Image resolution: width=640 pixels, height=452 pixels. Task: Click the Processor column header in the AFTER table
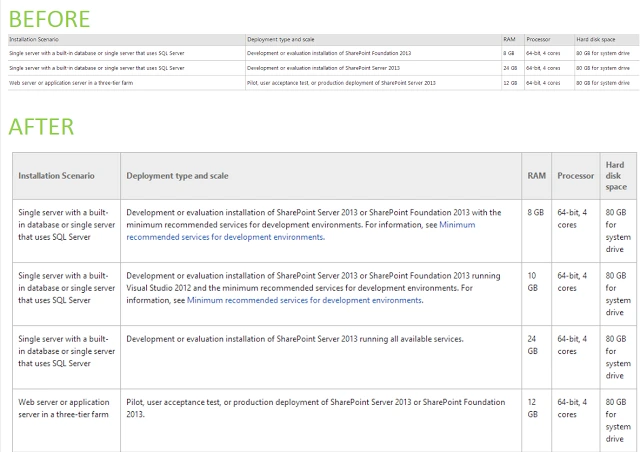[x=576, y=176]
